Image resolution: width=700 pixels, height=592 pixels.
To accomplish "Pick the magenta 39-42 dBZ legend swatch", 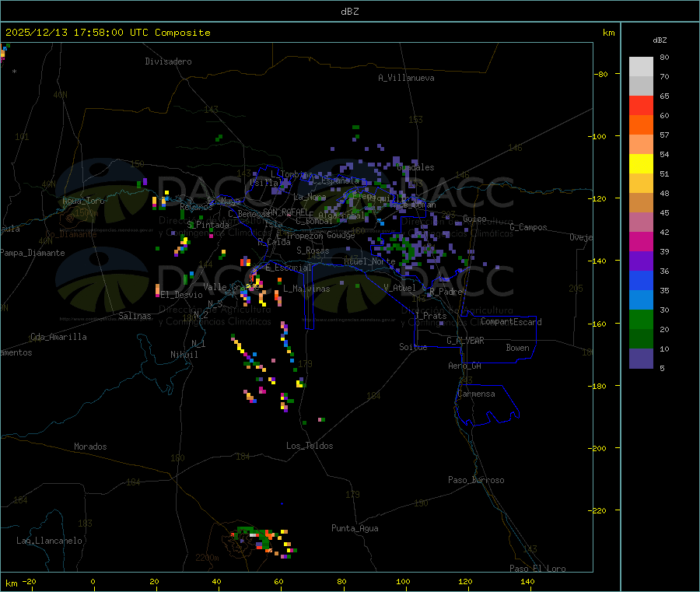I will pyautogui.click(x=641, y=242).
